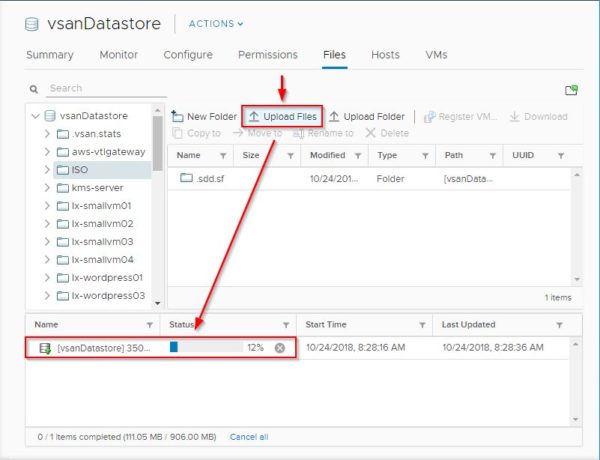
Task: Filter the Size column
Action: [290, 155]
